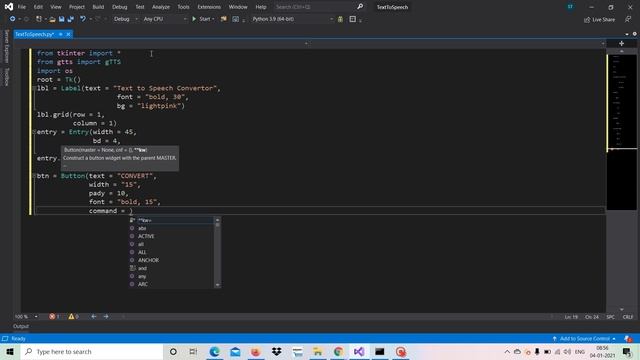Select any in autocomplete list
640x360 pixels.
tap(171, 276)
